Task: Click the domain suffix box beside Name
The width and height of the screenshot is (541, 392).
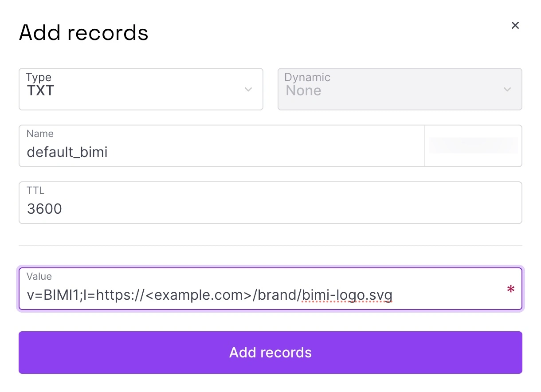Action: tap(473, 146)
